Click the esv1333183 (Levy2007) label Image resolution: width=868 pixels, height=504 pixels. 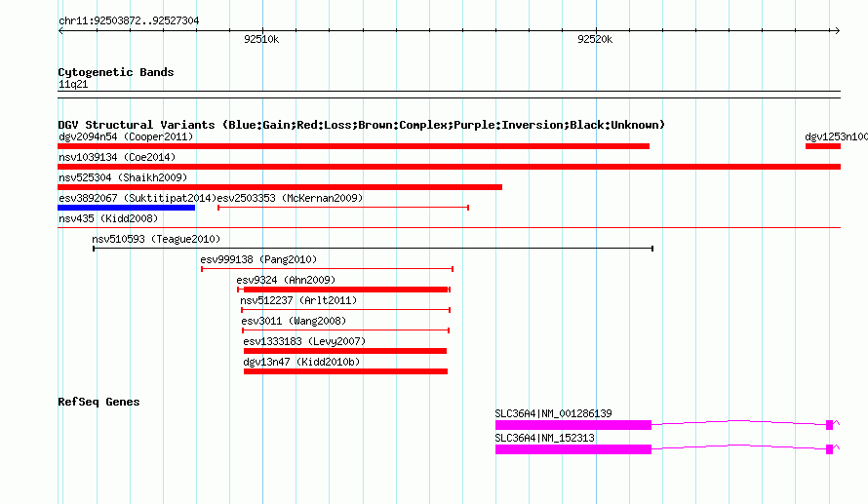pyautogui.click(x=304, y=341)
